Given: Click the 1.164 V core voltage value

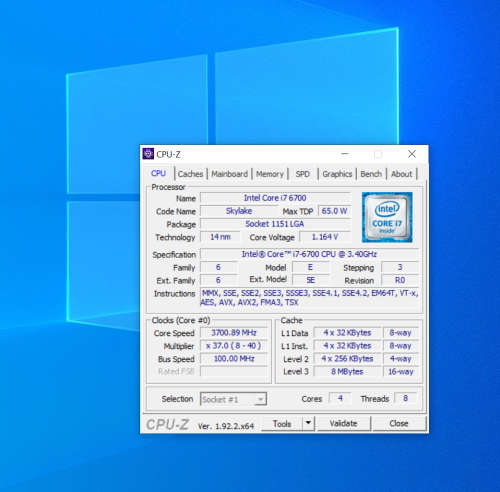Looking at the screenshot, I should coord(325,237).
